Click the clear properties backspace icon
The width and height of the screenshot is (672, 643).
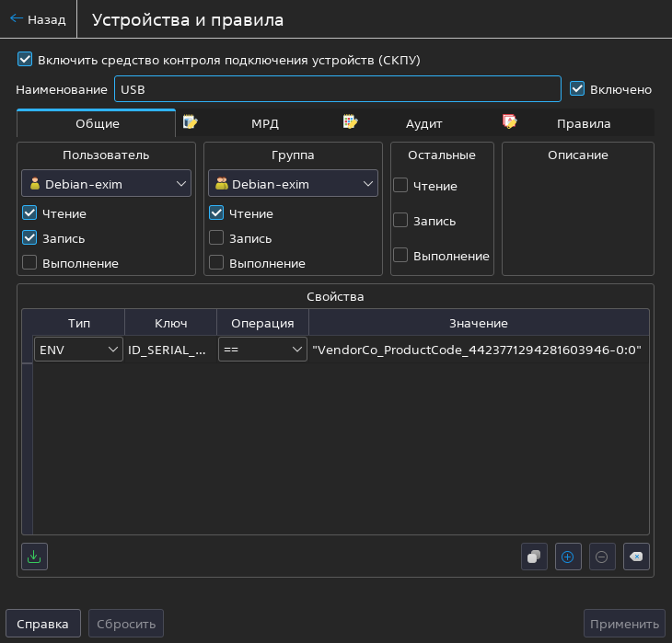tap(636, 557)
